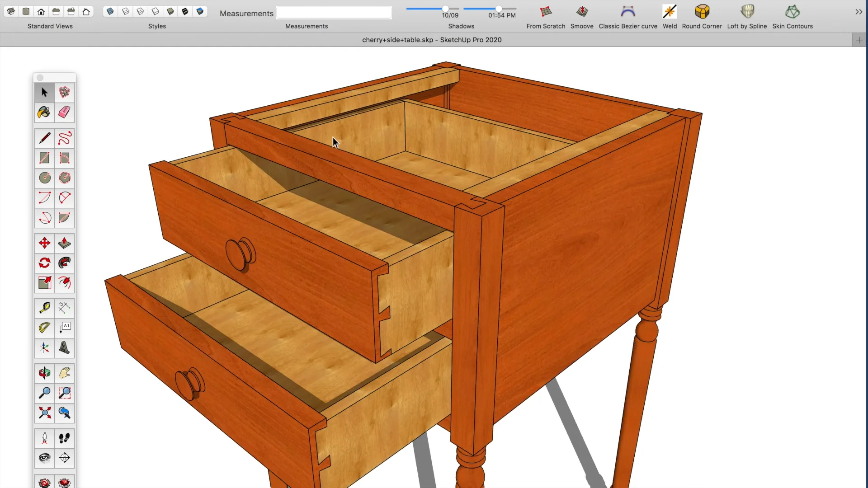Screen dimensions: 868x488
Task: Click the Weld extension button
Action: 670,12
